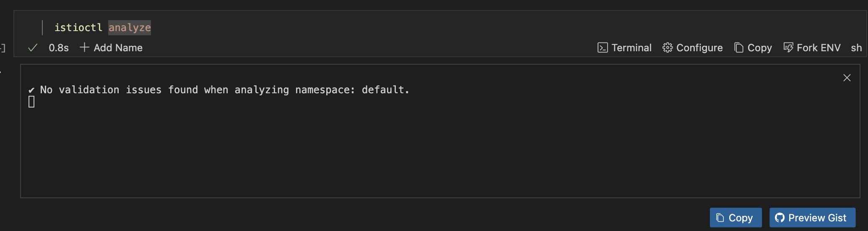Click the 0.8s execution time
The height and width of the screenshot is (231, 868).
[59, 48]
